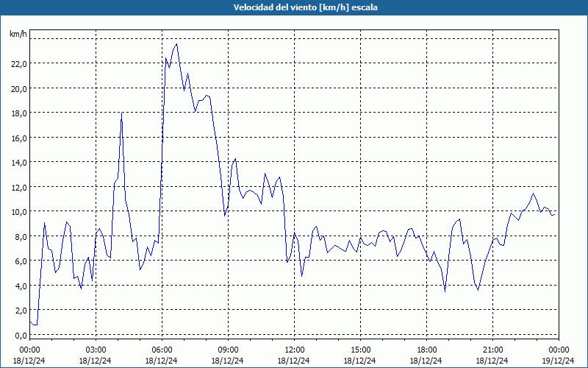Select the '18/12/24' date under 09:00
Viewport: 588px width, 368px height.
228,361
